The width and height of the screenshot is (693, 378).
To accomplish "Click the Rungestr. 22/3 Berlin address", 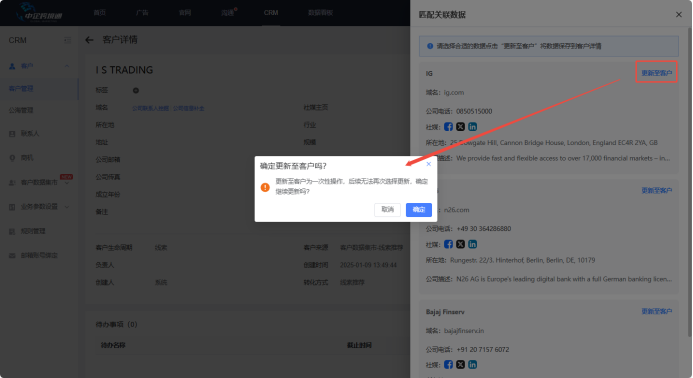I will (x=522, y=260).
